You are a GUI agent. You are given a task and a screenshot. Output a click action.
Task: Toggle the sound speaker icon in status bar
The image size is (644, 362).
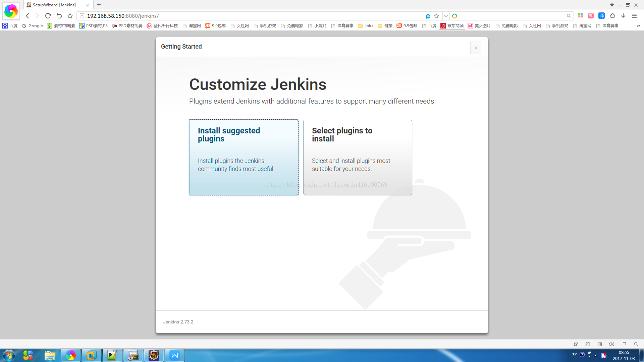[x=611, y=344]
